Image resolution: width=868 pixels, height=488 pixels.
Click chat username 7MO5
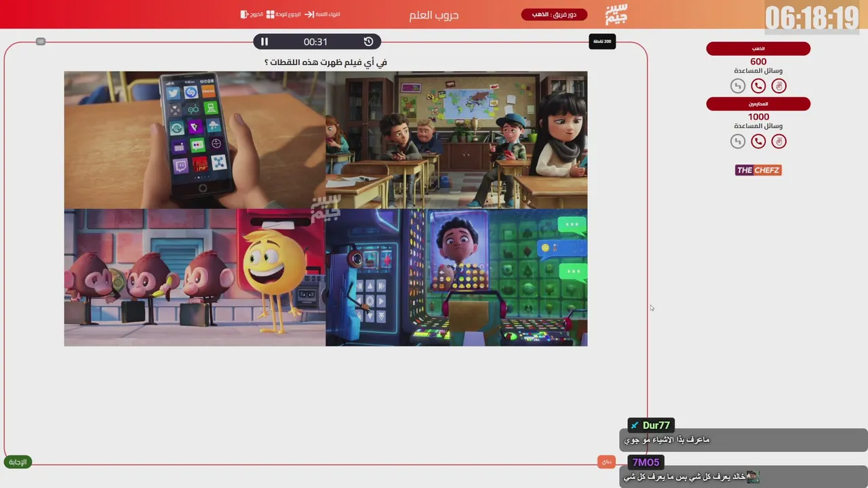[x=646, y=462]
